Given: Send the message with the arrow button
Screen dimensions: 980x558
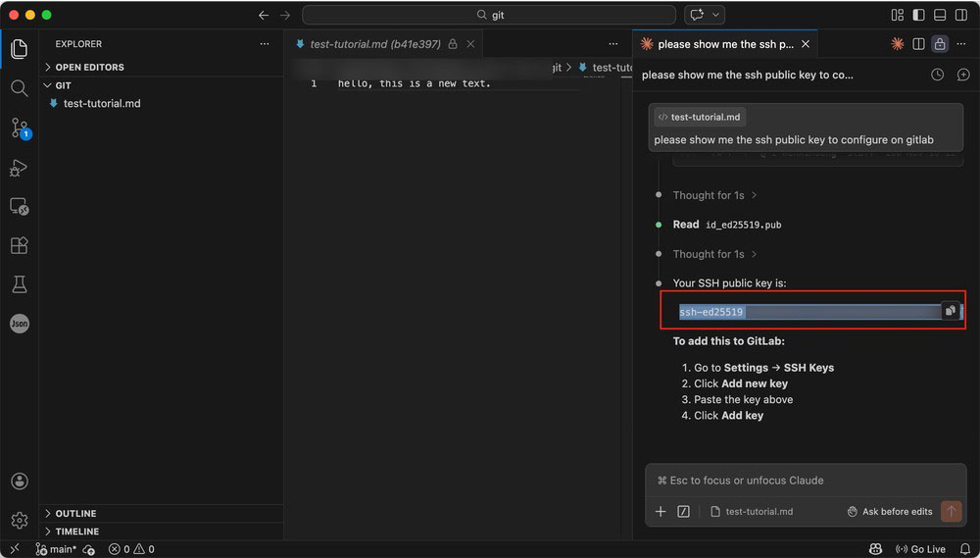Looking at the screenshot, I should click(x=952, y=511).
